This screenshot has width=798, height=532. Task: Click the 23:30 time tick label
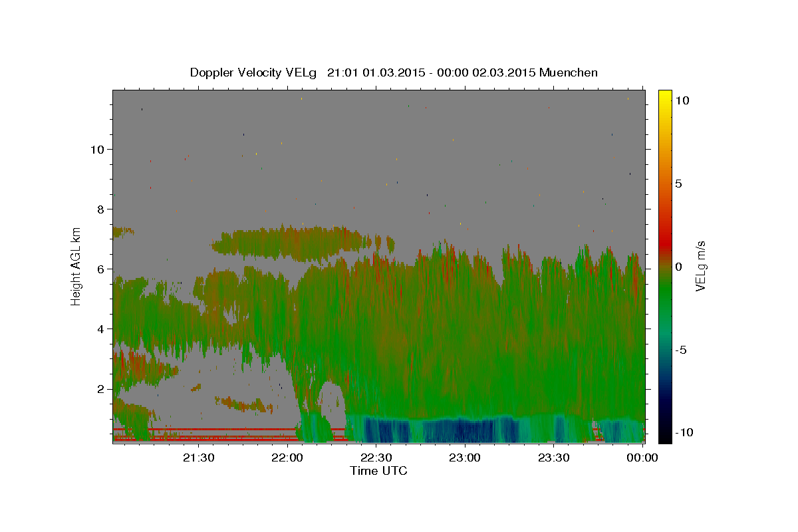(x=554, y=457)
